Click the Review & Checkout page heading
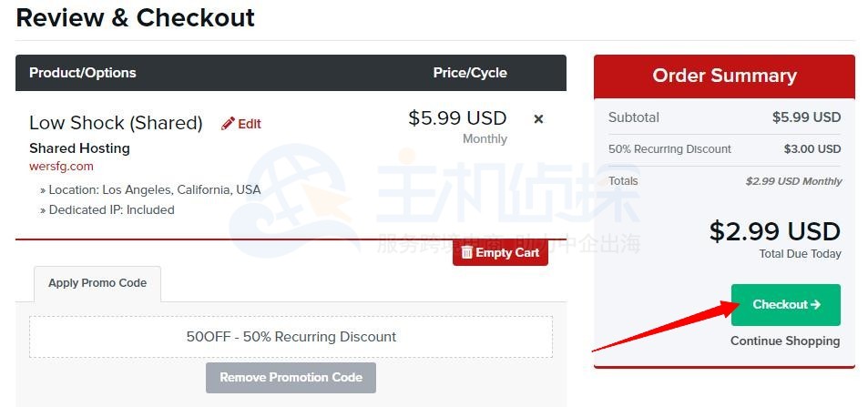This screenshot has height=407, width=868. click(136, 17)
